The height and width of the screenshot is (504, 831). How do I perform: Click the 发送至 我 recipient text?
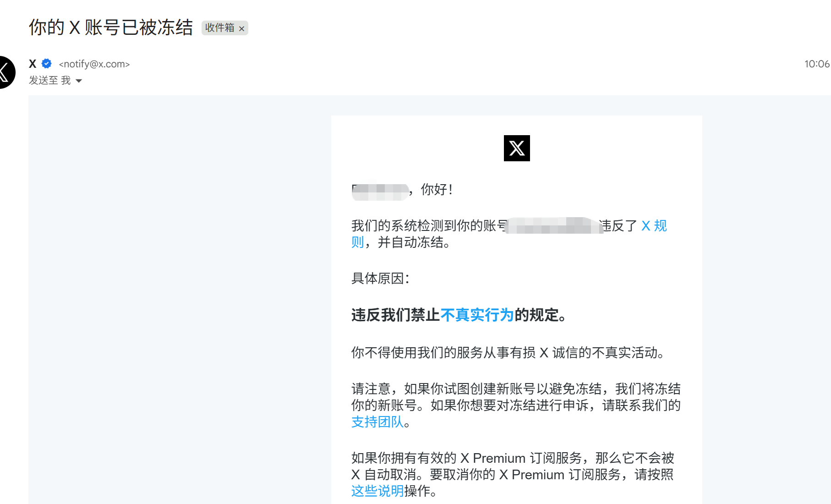tap(49, 81)
